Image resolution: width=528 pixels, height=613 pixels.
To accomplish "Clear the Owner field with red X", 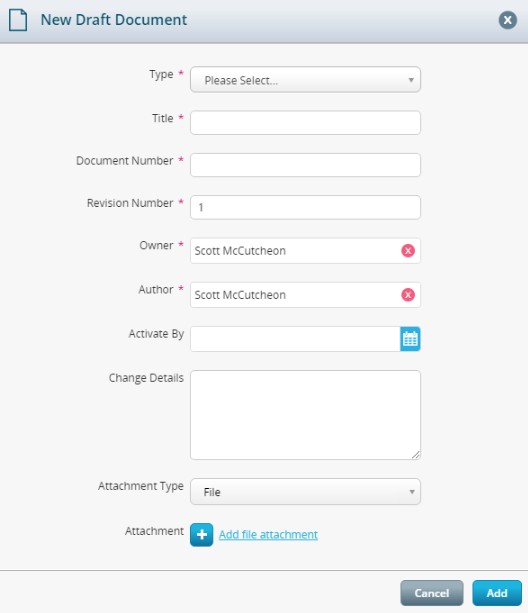I will 408,251.
